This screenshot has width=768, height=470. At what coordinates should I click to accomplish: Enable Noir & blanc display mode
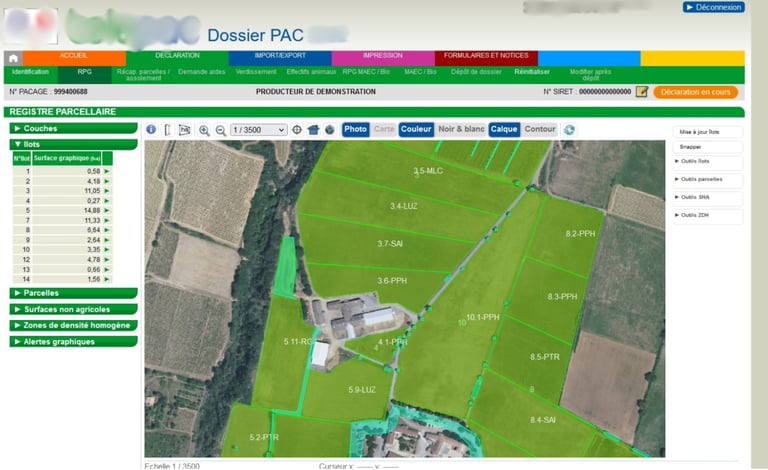click(x=461, y=129)
